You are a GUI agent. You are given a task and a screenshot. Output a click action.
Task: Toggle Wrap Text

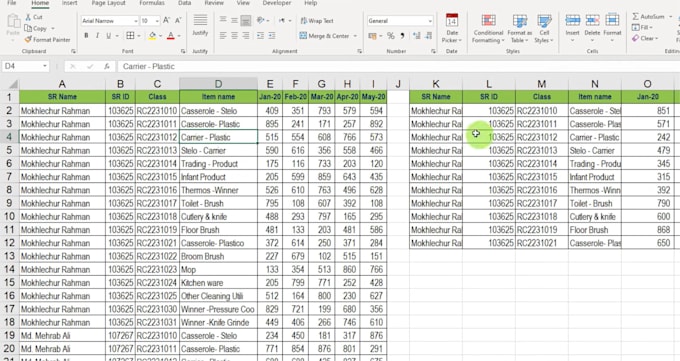click(x=317, y=20)
